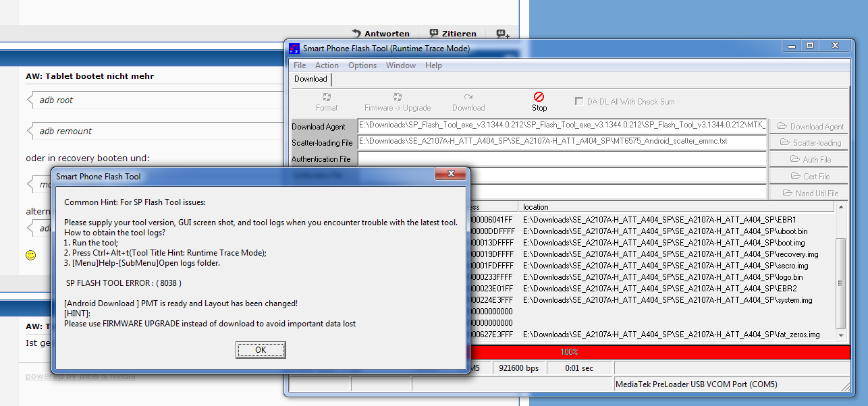The width and height of the screenshot is (868, 406).
Task: Close the Smart Phone Flash Tool main window
Action: (x=836, y=46)
